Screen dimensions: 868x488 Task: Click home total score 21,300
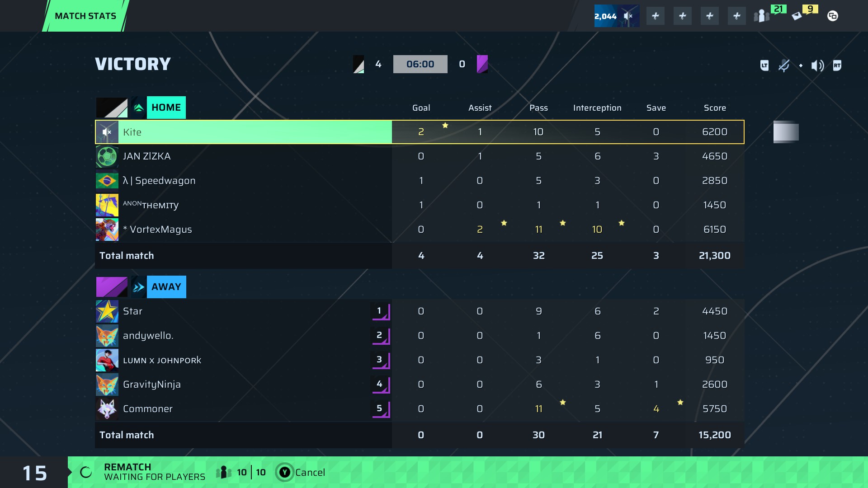[x=715, y=256]
